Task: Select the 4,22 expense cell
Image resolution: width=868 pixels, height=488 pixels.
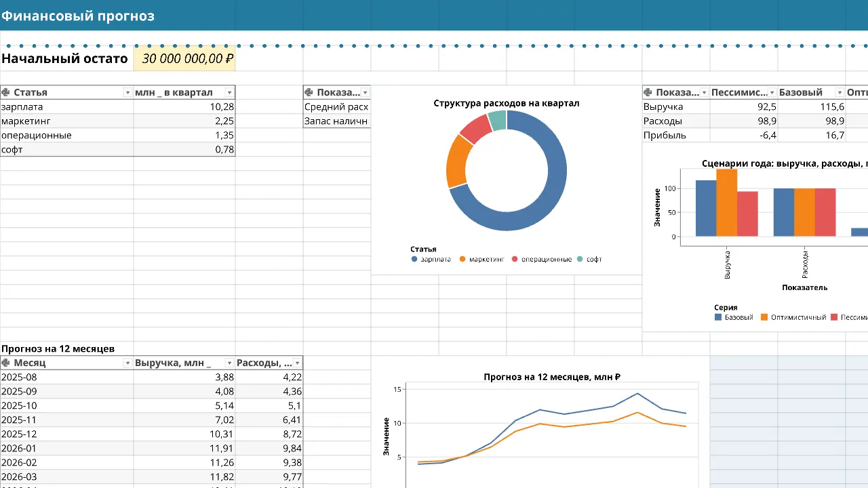Action: point(269,378)
